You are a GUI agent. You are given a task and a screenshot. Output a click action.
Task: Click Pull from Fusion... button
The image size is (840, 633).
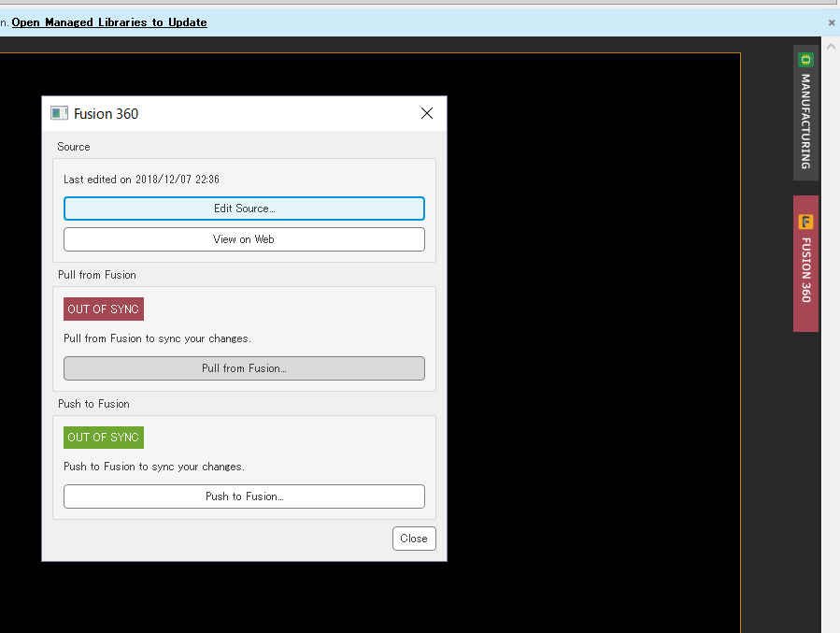244,368
